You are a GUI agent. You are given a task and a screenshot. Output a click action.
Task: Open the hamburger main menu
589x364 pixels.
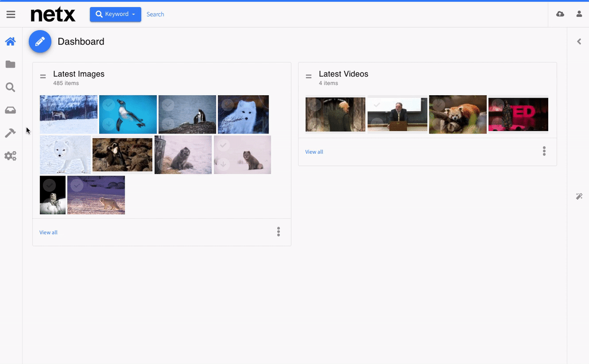pyautogui.click(x=11, y=15)
